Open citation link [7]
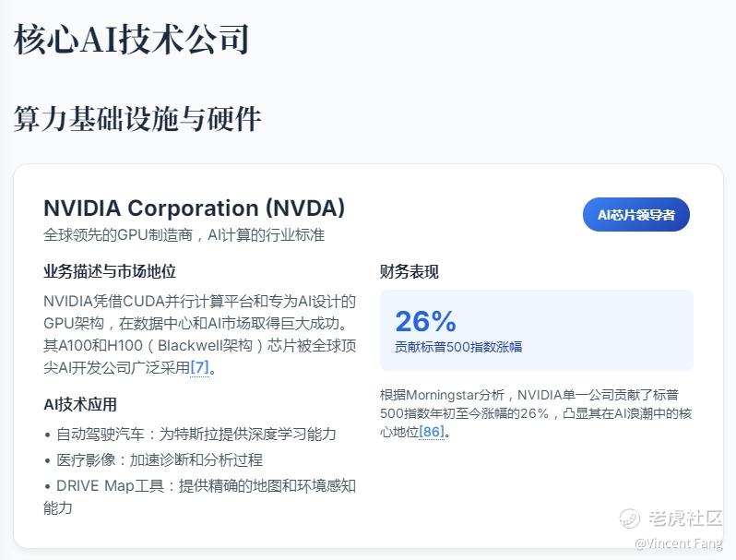 (200, 367)
